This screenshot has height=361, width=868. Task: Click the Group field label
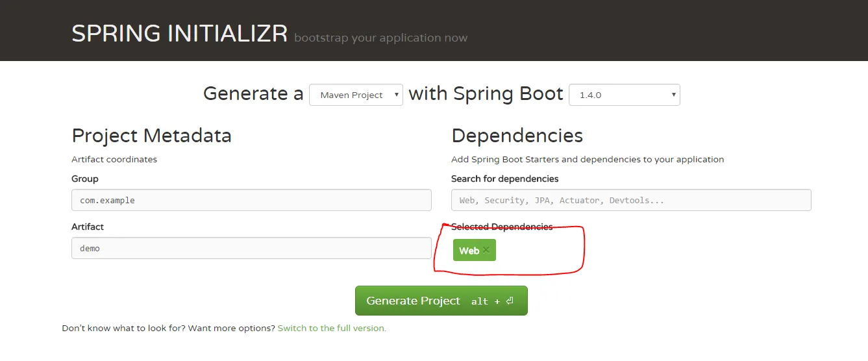85,179
